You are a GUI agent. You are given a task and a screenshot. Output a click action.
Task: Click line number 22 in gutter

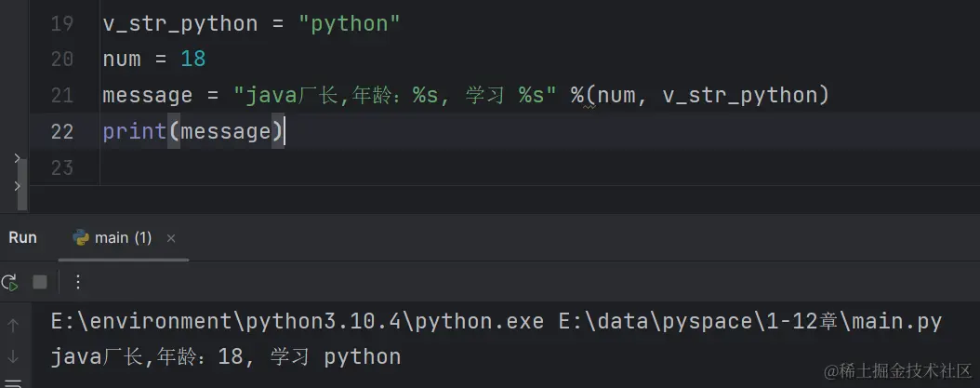(x=62, y=132)
